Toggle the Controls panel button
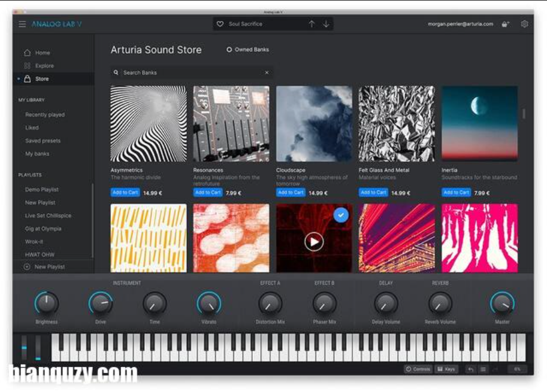Viewport: 547px width, 392px height. click(x=418, y=369)
